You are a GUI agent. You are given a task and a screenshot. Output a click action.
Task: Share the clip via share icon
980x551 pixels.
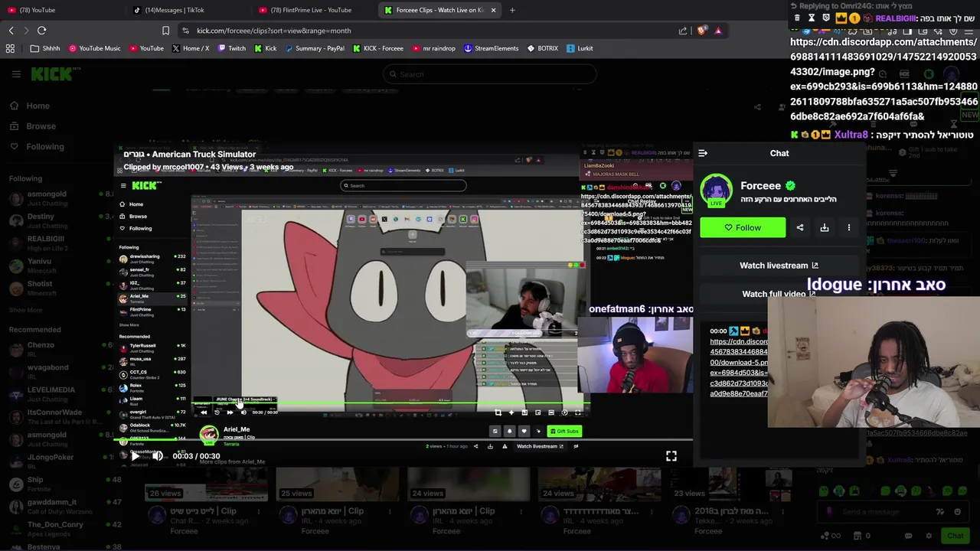click(x=800, y=227)
